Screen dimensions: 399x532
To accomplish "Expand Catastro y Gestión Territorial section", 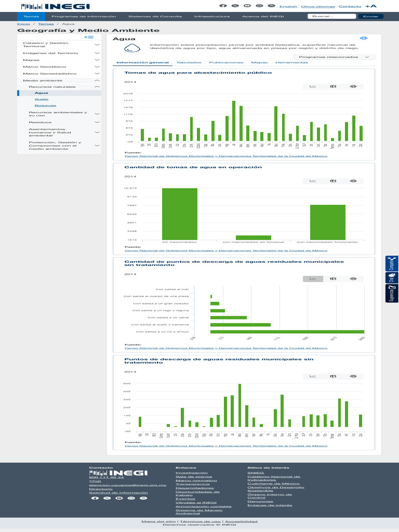I will [x=97, y=45].
